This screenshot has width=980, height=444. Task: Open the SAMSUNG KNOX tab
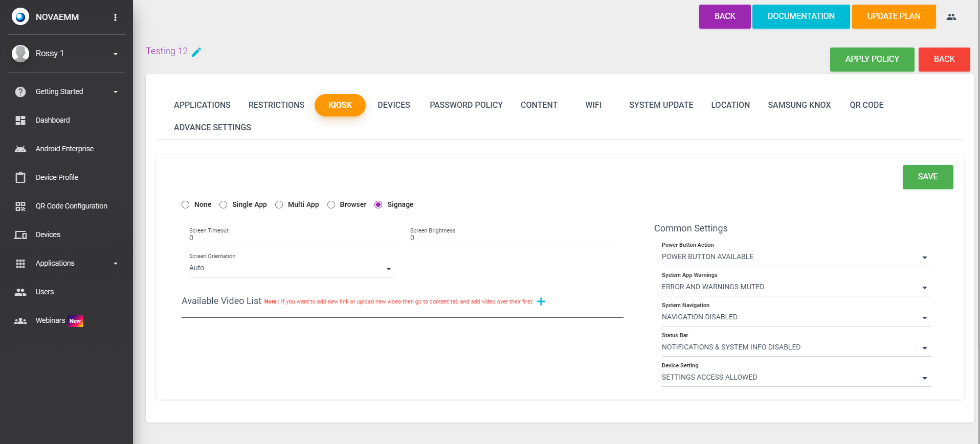point(799,105)
